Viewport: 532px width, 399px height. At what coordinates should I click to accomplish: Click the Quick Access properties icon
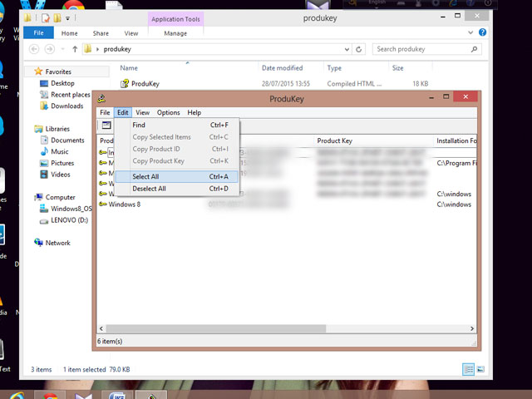click(x=46, y=17)
